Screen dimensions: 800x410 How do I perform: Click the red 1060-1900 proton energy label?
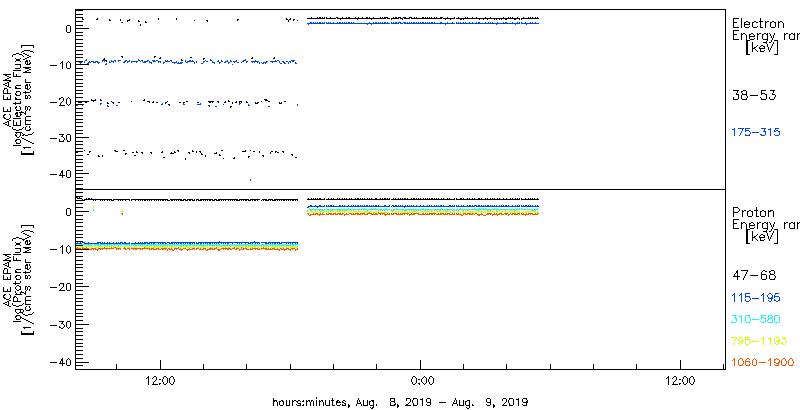pos(763,363)
